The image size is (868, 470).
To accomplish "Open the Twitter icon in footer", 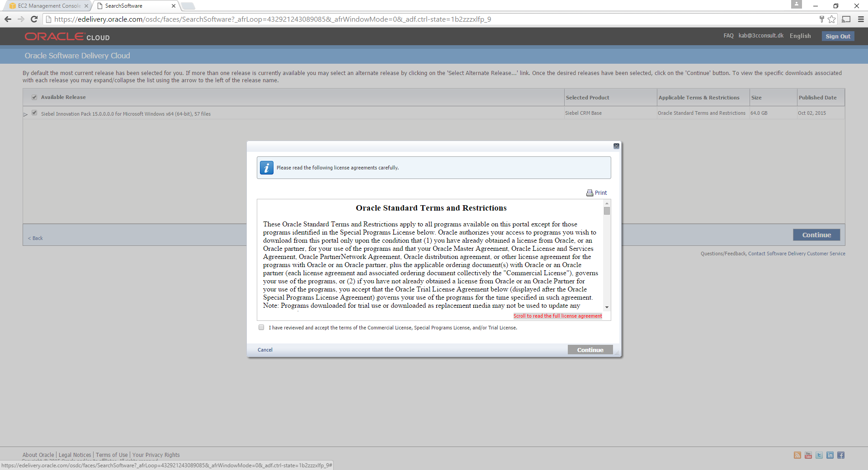I will coord(819,455).
